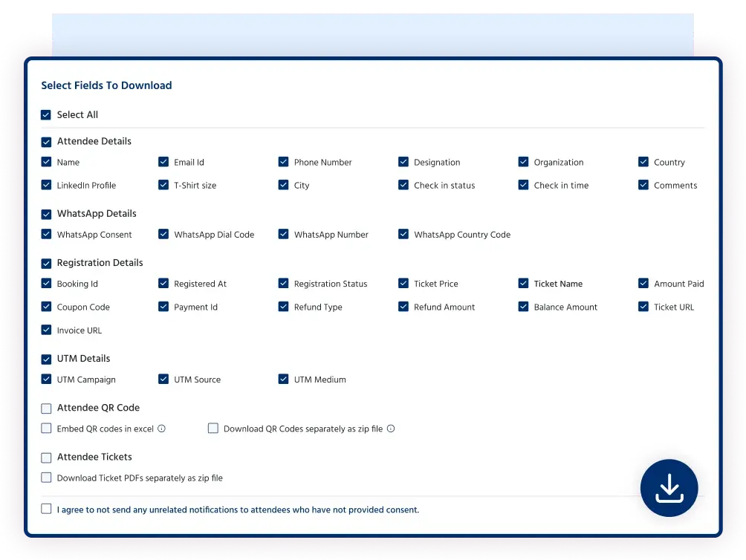Enable the Attendee QR Code group checkbox

pyautogui.click(x=46, y=408)
